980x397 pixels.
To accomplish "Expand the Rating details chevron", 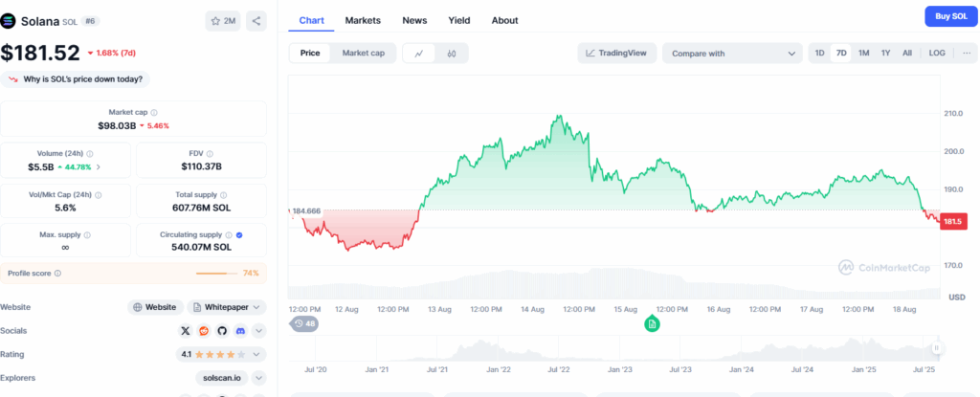I will click(x=256, y=355).
